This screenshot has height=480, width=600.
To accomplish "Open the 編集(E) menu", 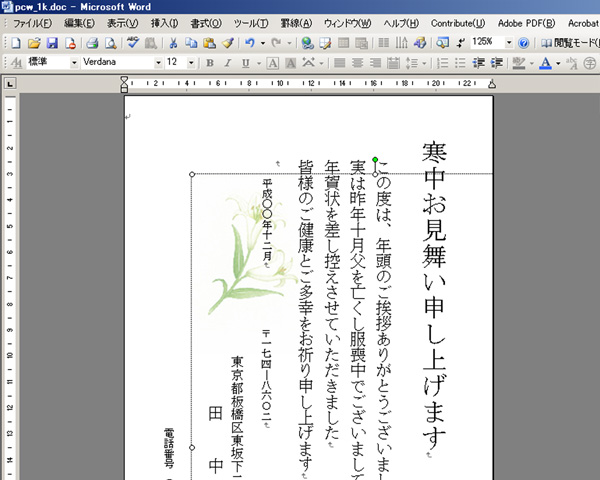I will pos(79,23).
